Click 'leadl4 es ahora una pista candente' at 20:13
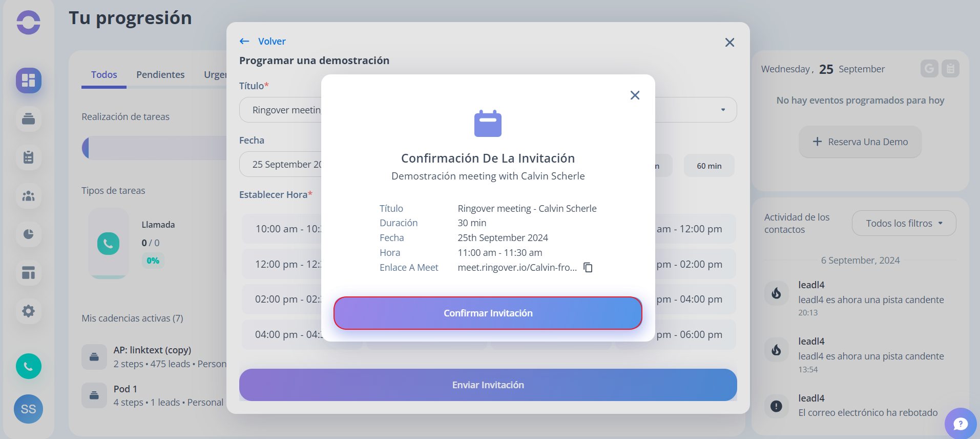 (871, 300)
